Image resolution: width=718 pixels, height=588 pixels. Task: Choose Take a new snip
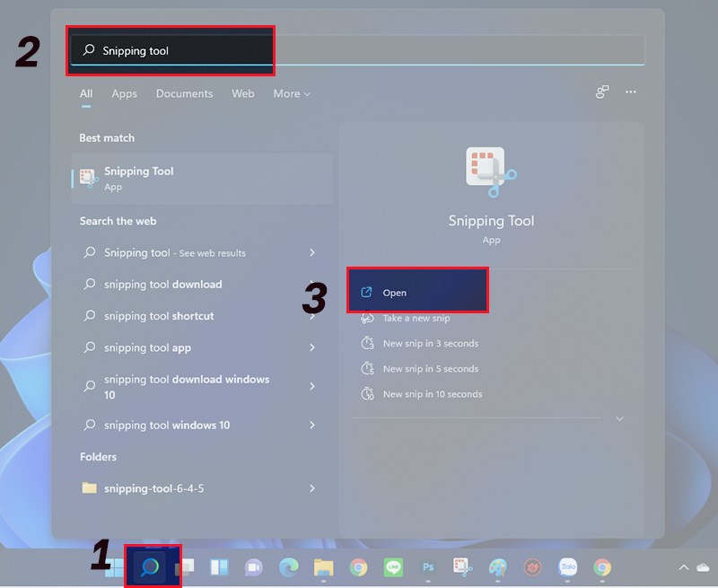[x=416, y=319]
